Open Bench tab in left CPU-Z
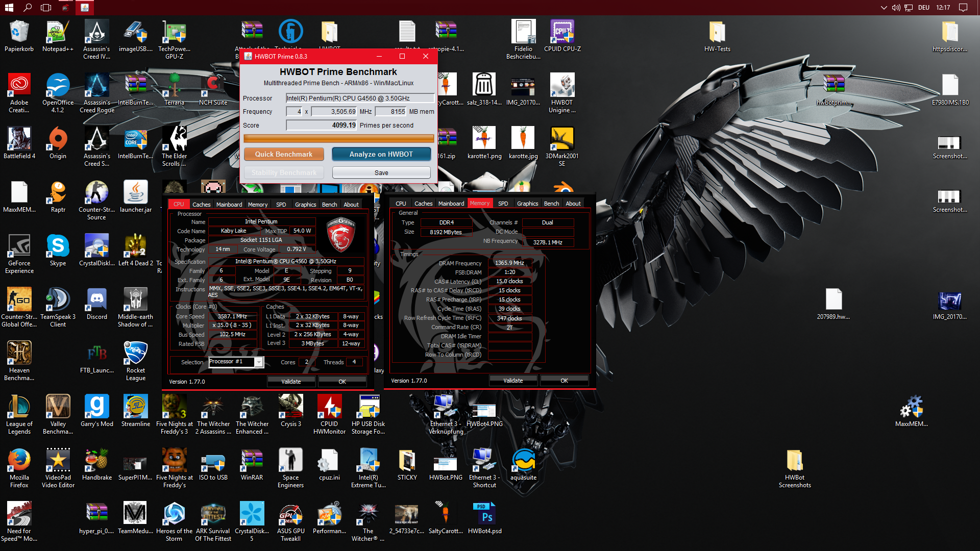The image size is (980, 551). tap(329, 204)
